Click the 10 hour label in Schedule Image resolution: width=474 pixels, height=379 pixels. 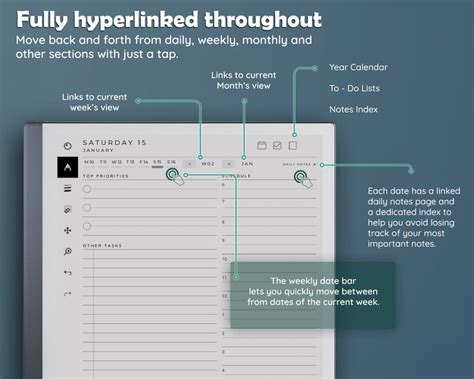(225, 259)
